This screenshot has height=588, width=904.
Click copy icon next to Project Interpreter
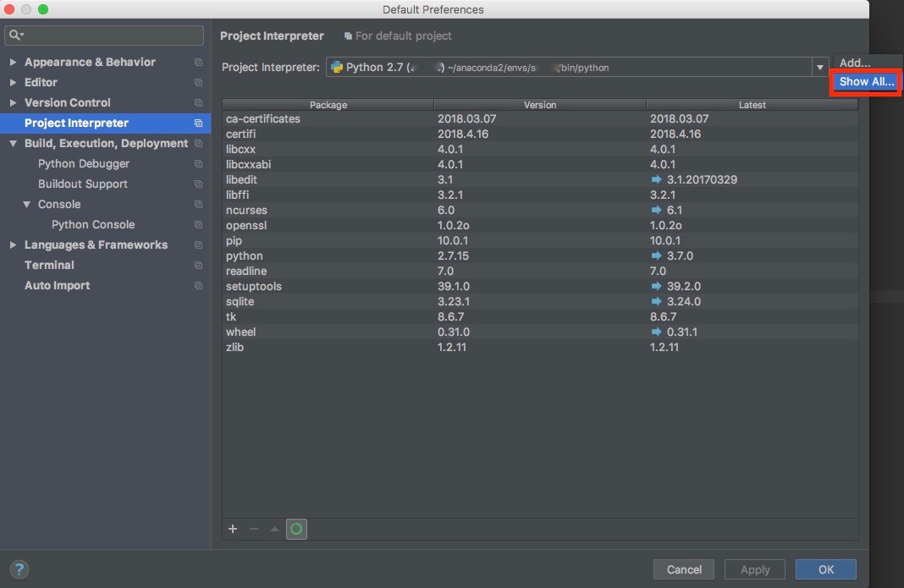198,124
